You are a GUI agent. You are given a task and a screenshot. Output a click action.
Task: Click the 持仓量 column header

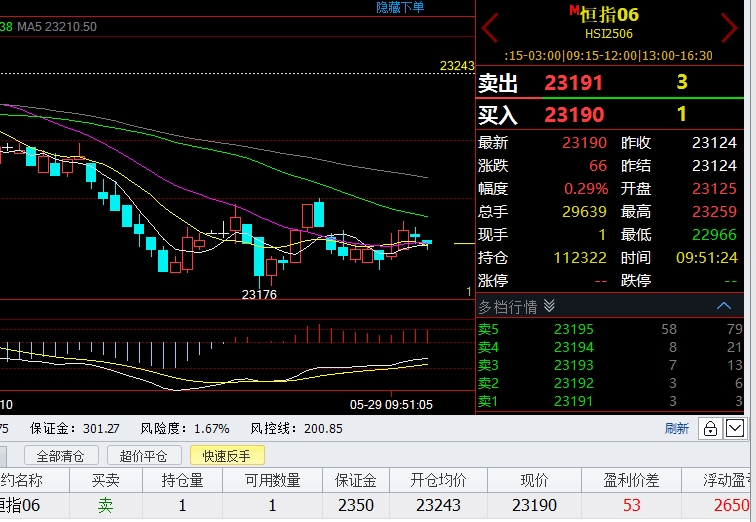[x=182, y=480]
